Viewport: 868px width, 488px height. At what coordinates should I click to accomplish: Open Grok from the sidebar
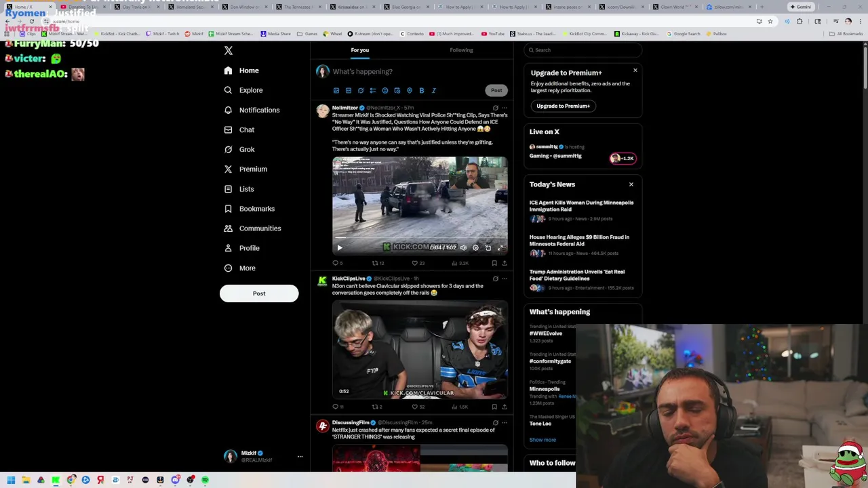(239, 149)
